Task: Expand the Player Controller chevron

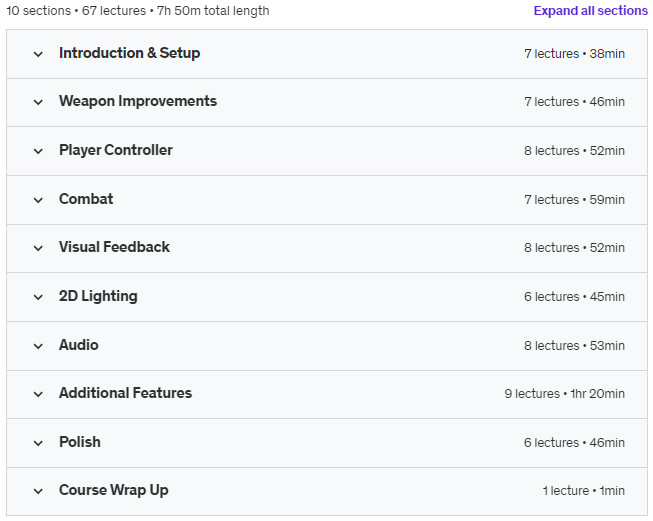Action: (38, 151)
